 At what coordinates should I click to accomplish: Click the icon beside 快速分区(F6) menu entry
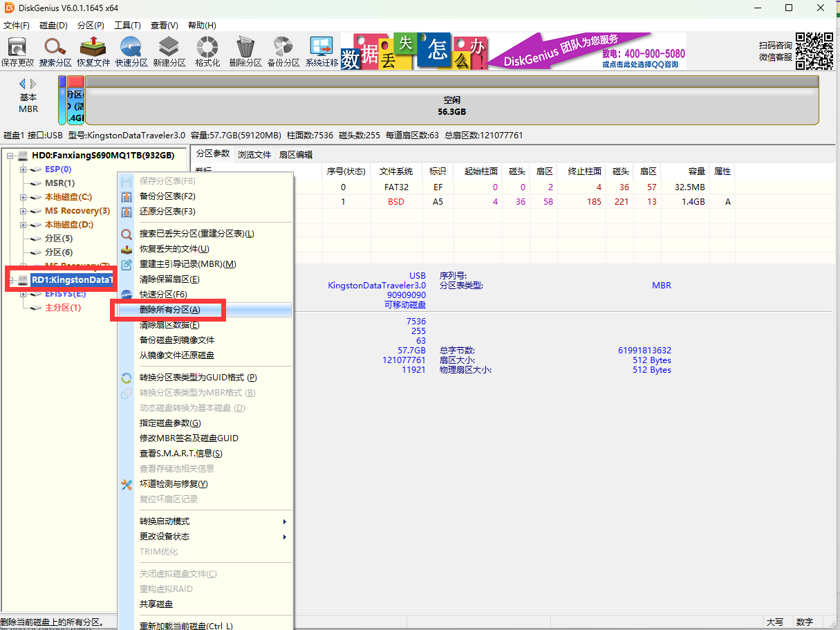(127, 295)
